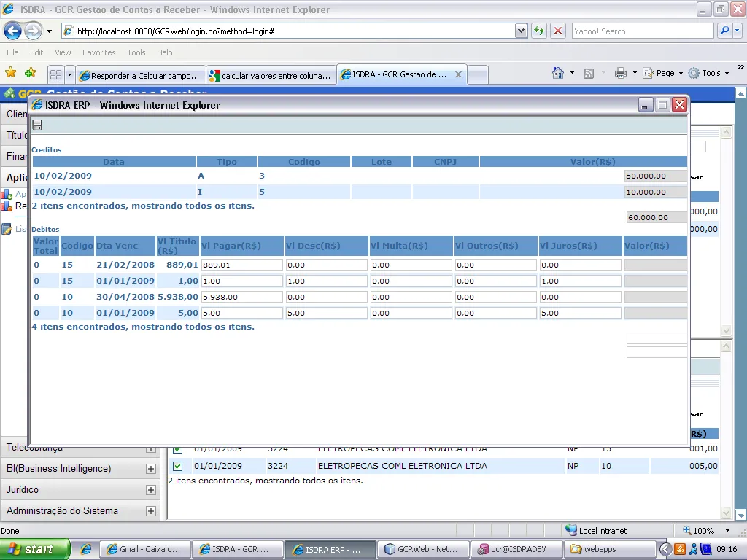Click the Print icon
Screen dimensions: 747x560
(620, 73)
